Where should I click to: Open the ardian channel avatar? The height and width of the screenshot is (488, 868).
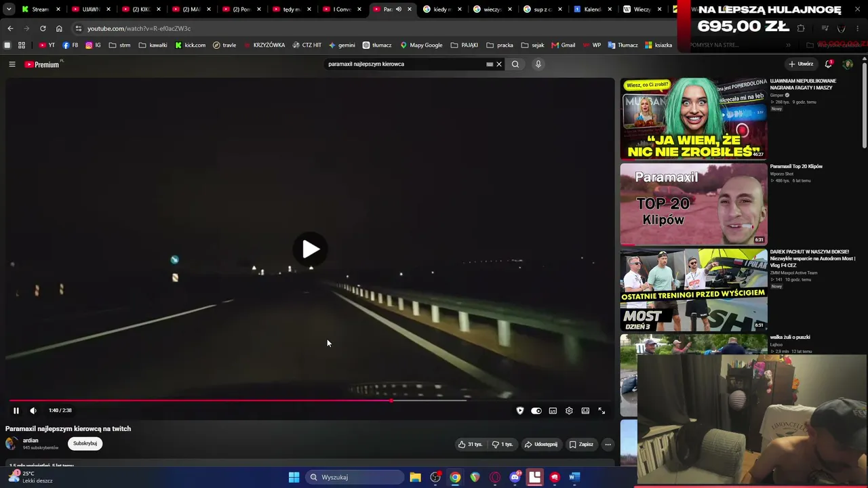click(12, 443)
